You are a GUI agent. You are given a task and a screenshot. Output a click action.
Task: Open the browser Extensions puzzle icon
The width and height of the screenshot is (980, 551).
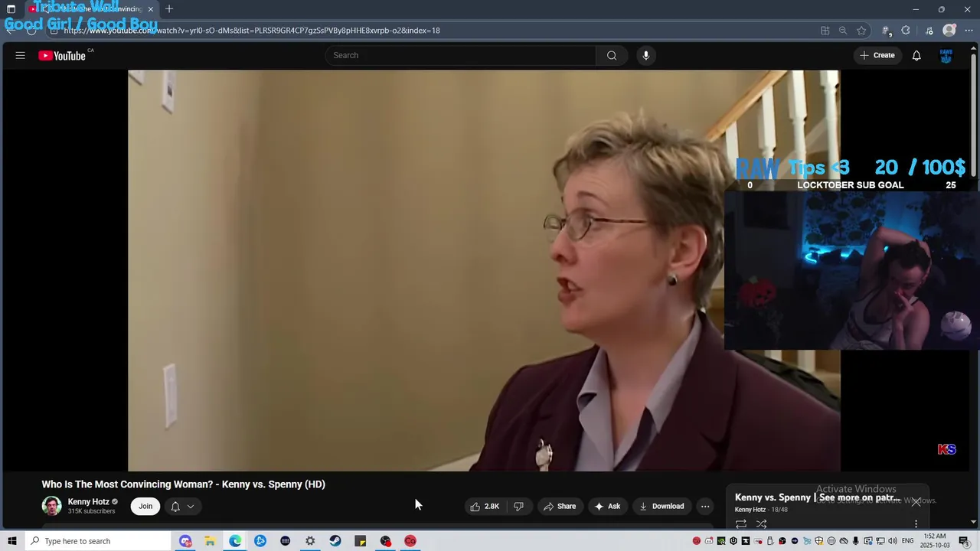pos(906,31)
